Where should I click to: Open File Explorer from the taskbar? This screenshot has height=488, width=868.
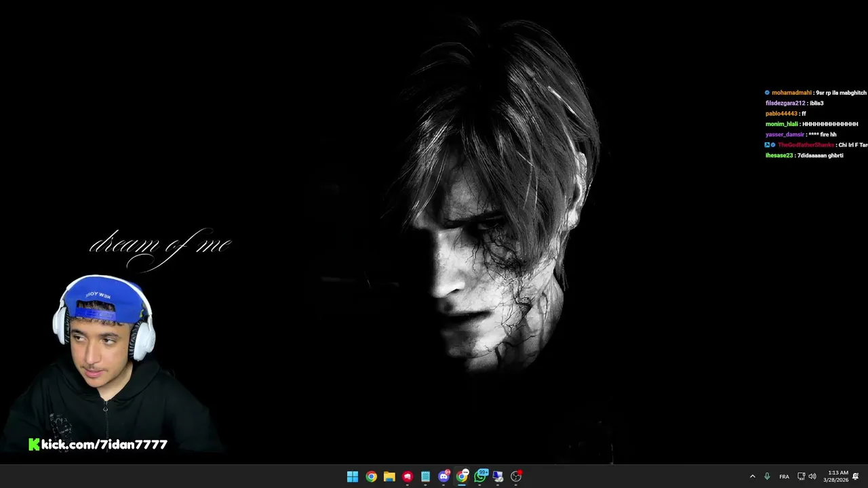click(389, 476)
